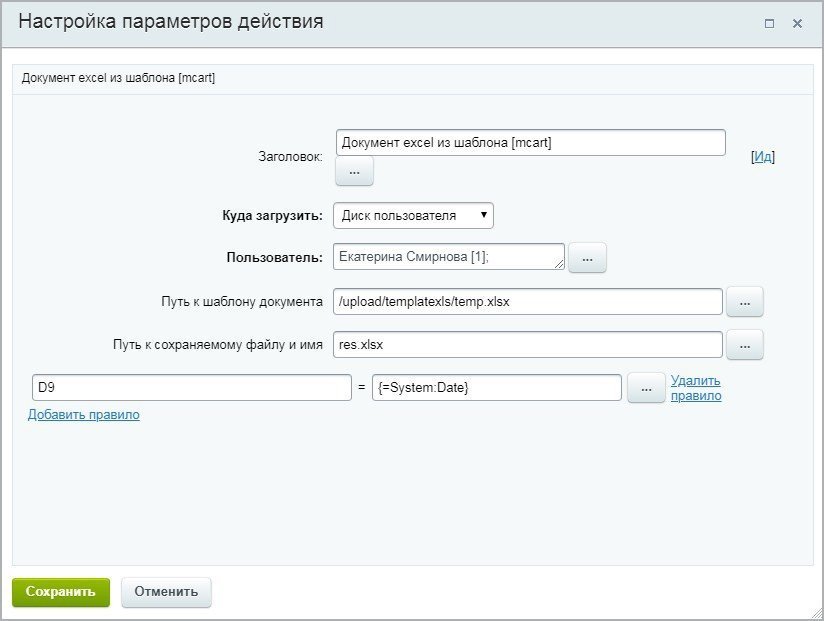The image size is (824, 621).
Task: Focus the Заголовок text field
Action: (x=530, y=143)
